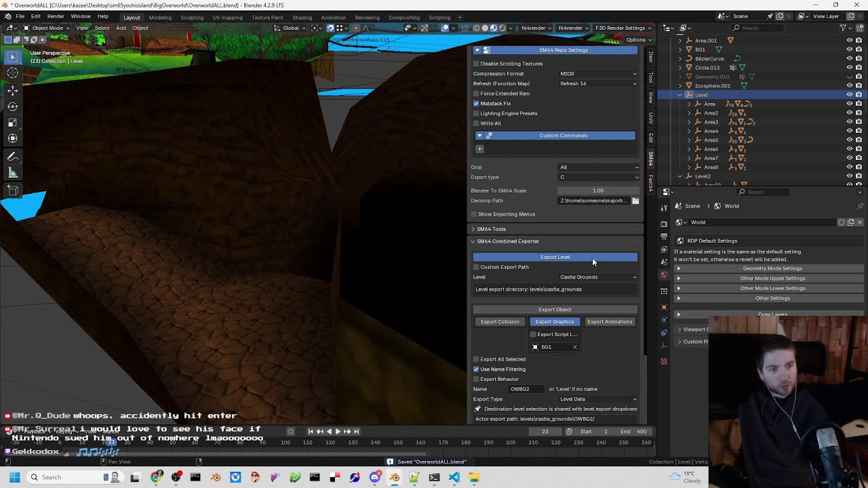Toggle snapping magnet icon in header
The height and width of the screenshot is (488, 868).
[330, 28]
